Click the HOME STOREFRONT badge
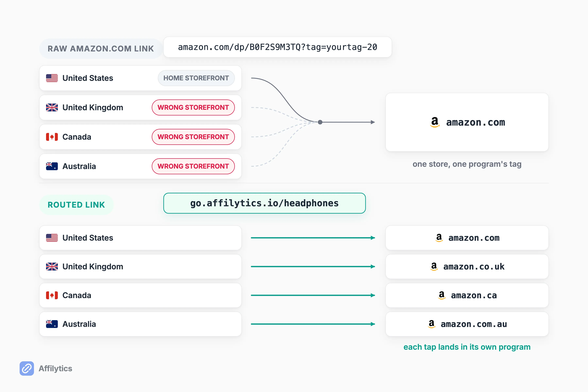Viewport: 588px width, 392px height. [196, 78]
